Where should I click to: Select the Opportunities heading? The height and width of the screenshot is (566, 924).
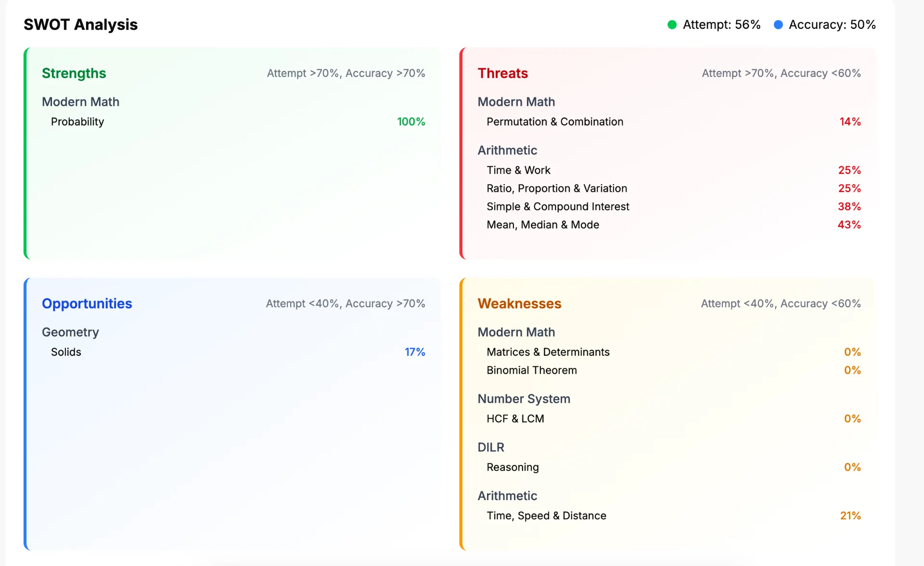coord(87,303)
